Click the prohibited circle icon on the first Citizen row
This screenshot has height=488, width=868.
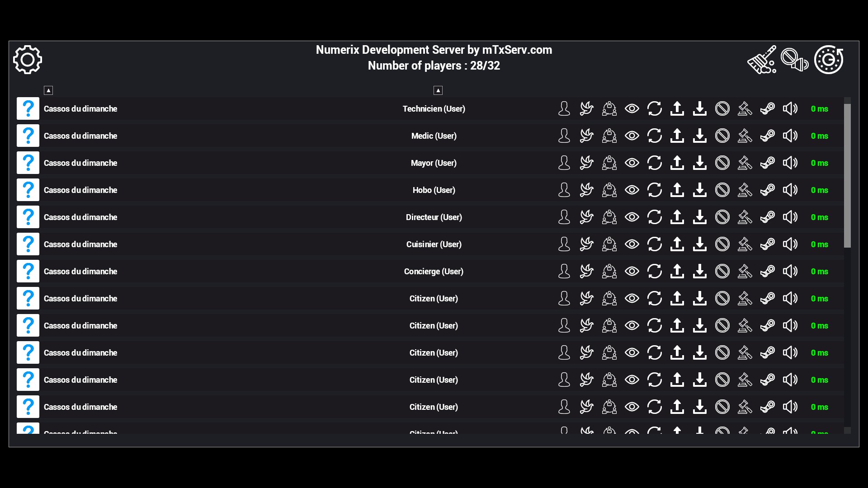[722, 298]
